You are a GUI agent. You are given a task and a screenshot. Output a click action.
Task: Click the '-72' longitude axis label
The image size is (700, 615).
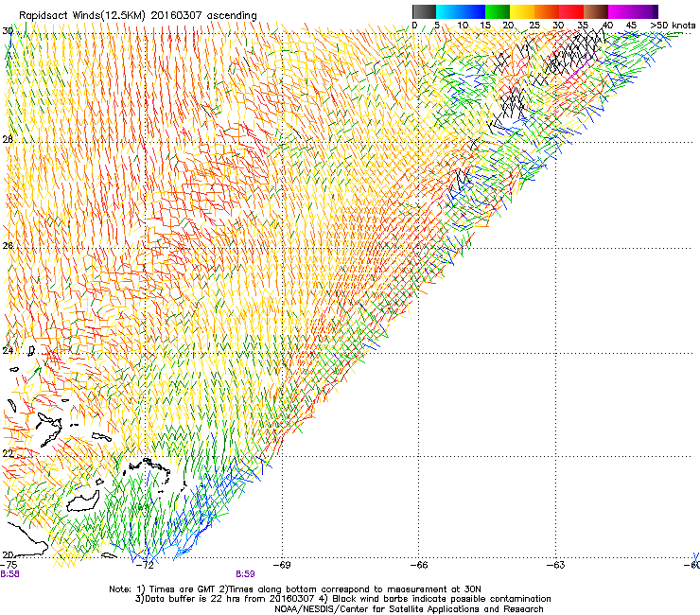click(145, 565)
